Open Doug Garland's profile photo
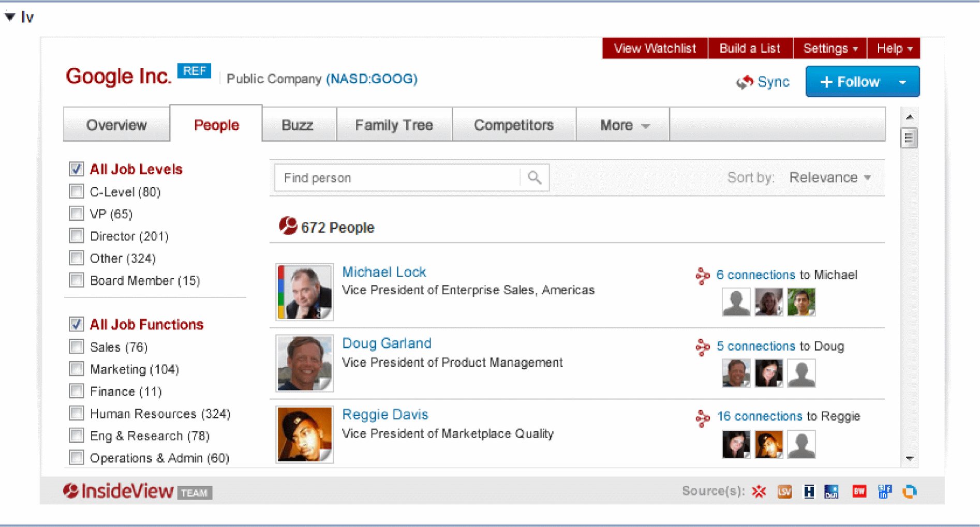 pos(304,363)
